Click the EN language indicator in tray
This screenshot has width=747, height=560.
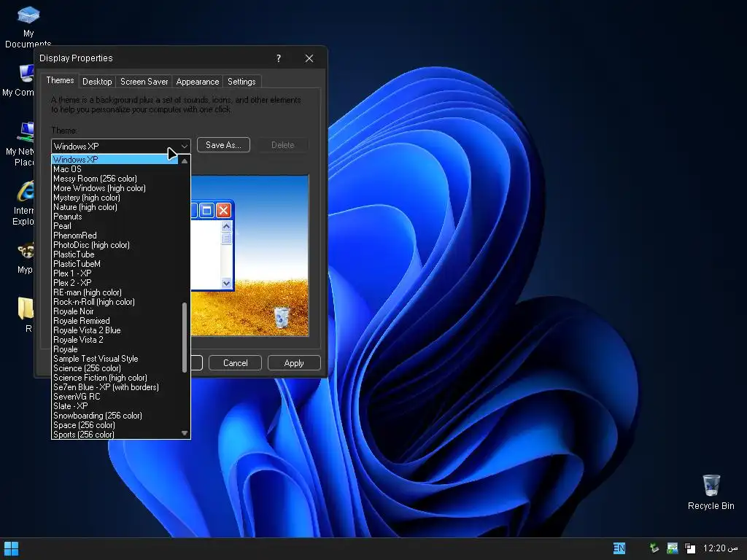tap(619, 548)
